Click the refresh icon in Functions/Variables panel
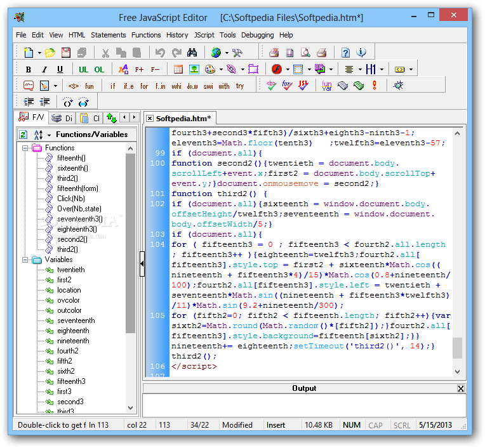The height and width of the screenshot is (448, 485). 23,135
